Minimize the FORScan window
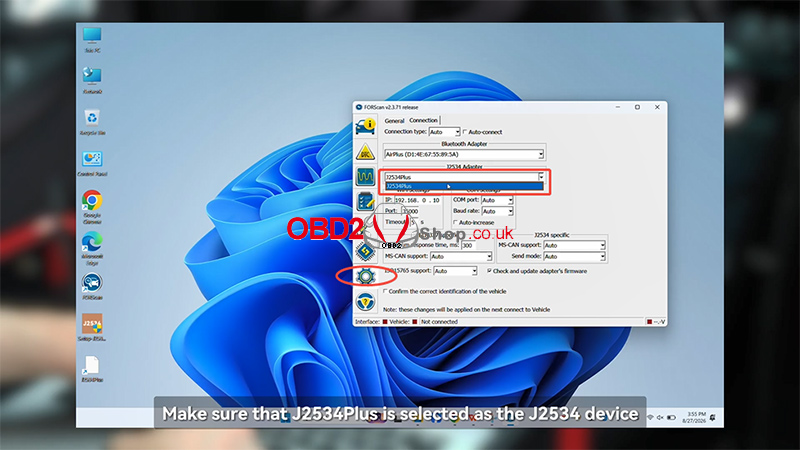This screenshot has height=450, width=800. click(618, 107)
